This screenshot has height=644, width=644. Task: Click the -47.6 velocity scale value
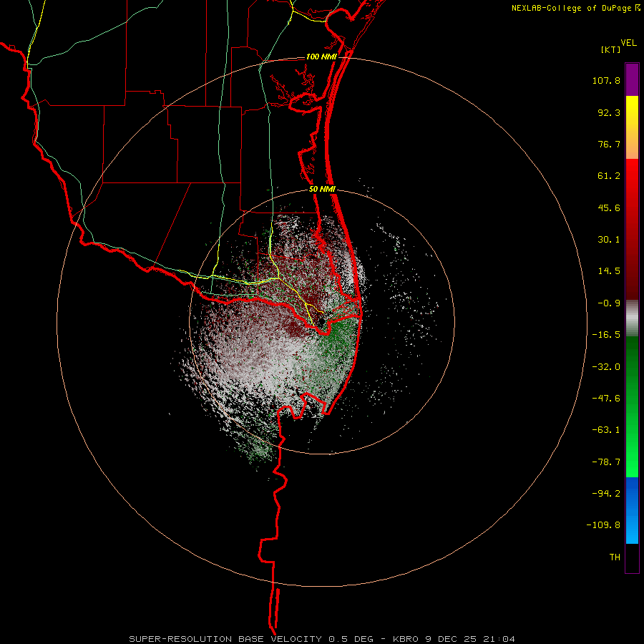606,399
